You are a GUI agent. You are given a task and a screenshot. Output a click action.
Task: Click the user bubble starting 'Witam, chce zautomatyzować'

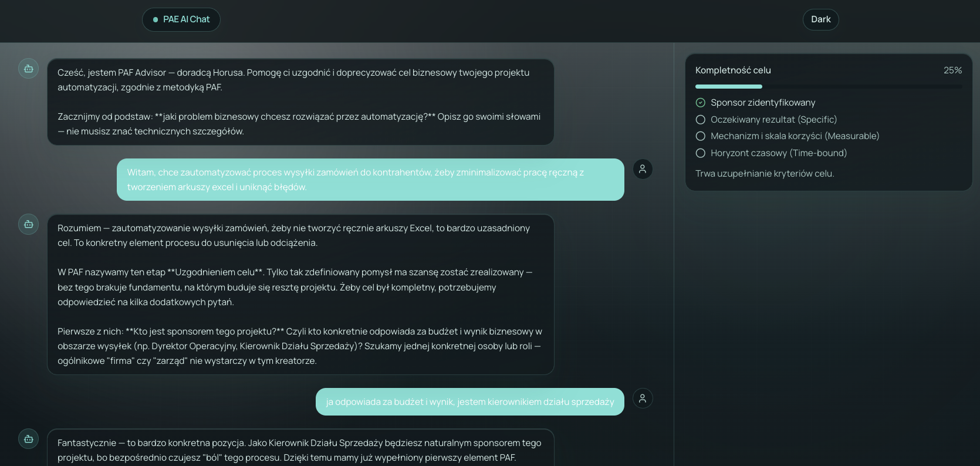tap(370, 180)
